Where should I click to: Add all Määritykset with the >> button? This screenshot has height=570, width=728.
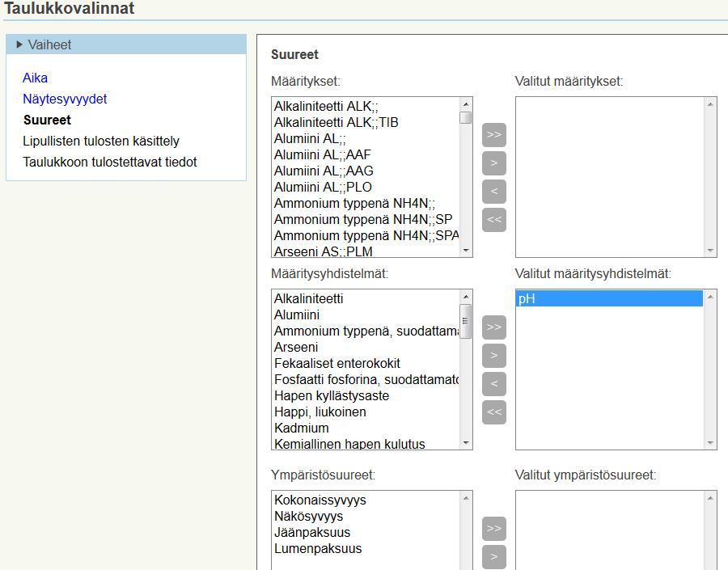tap(494, 134)
